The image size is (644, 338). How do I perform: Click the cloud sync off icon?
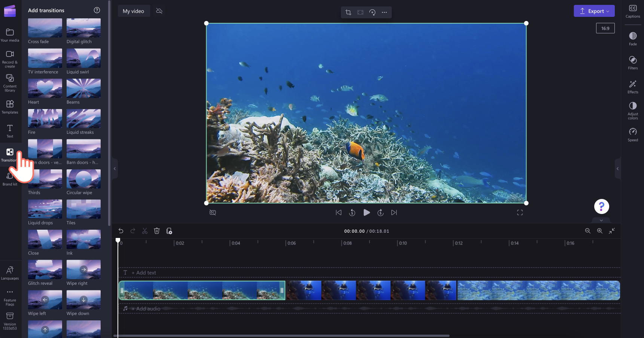click(159, 11)
